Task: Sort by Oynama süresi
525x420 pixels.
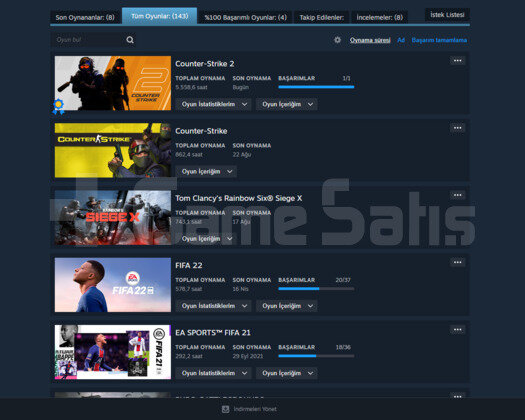Action: click(x=370, y=40)
